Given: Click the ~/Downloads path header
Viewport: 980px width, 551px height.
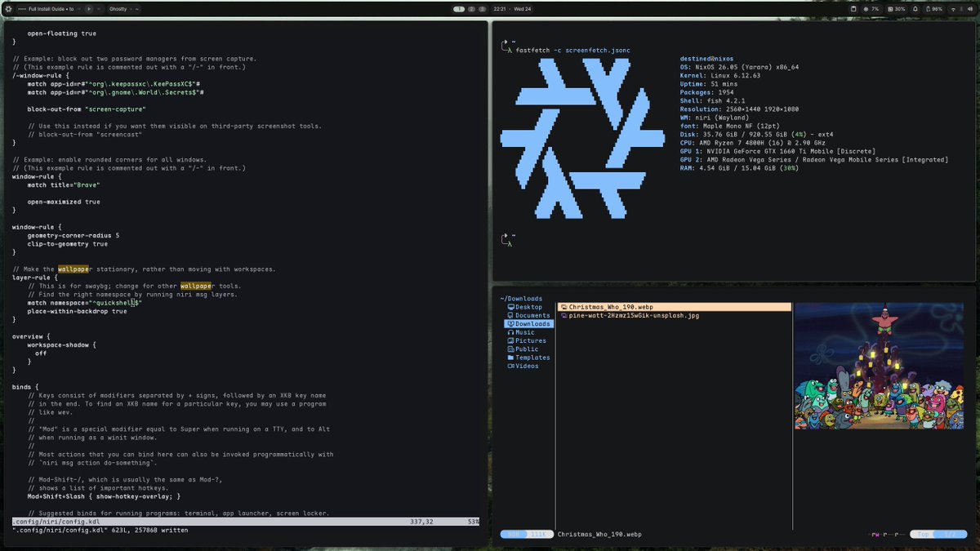Looking at the screenshot, I should tap(521, 299).
